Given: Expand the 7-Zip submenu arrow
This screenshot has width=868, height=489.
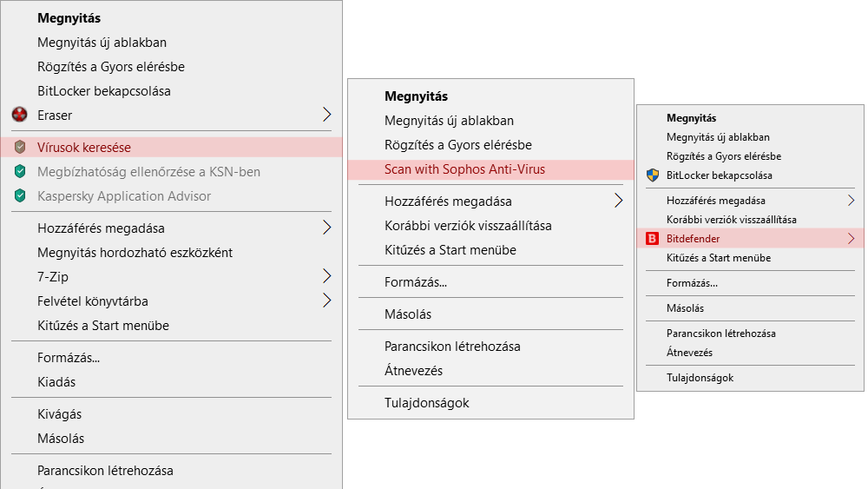Looking at the screenshot, I should [326, 276].
